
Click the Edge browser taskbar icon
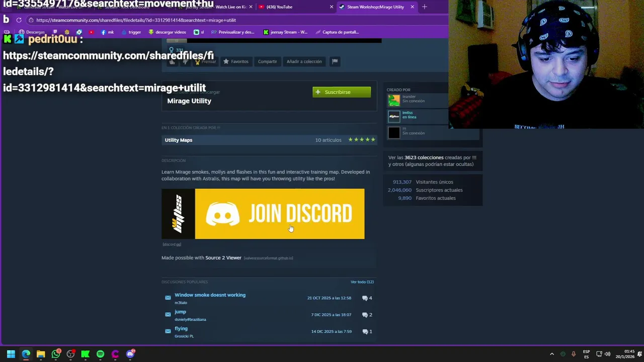[26, 354]
